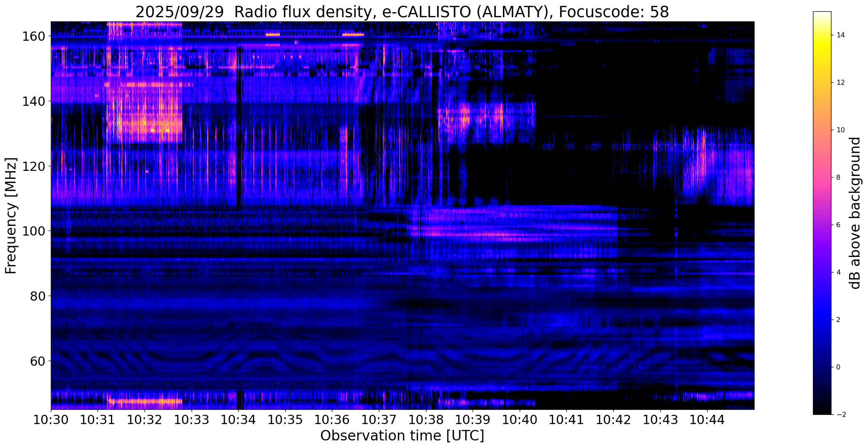
Task: Click the 10:40 time tick label
Action: (x=520, y=419)
